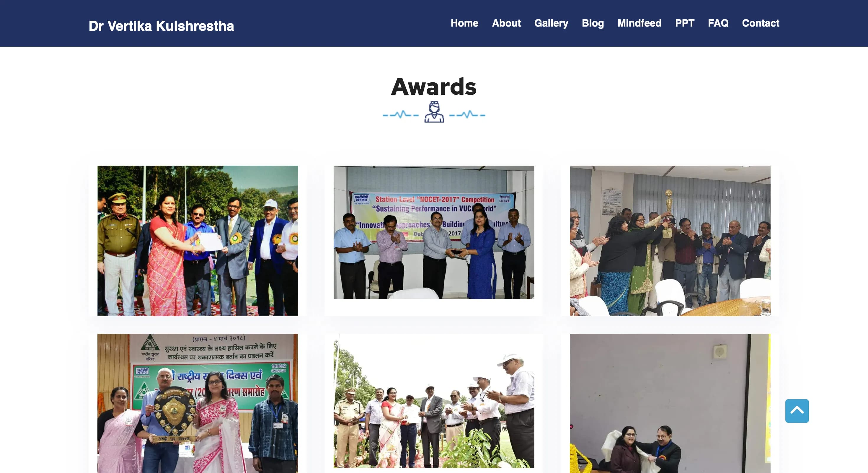Image resolution: width=868 pixels, height=473 pixels.
Task: Click the Dr Vertika Kulshrestha site title
Action: point(161,26)
